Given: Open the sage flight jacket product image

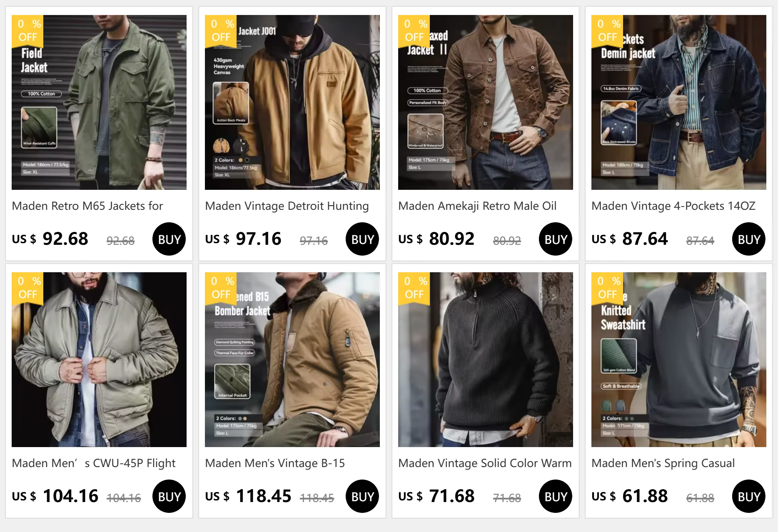Looking at the screenshot, I should [99, 360].
